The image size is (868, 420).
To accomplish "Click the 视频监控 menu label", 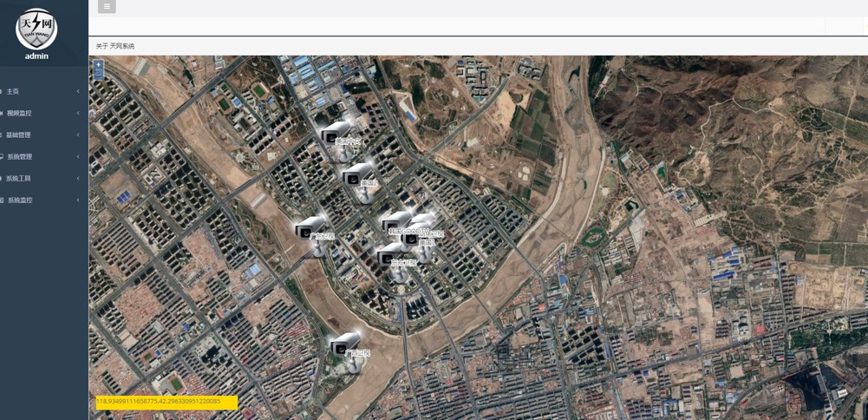I will click(19, 113).
